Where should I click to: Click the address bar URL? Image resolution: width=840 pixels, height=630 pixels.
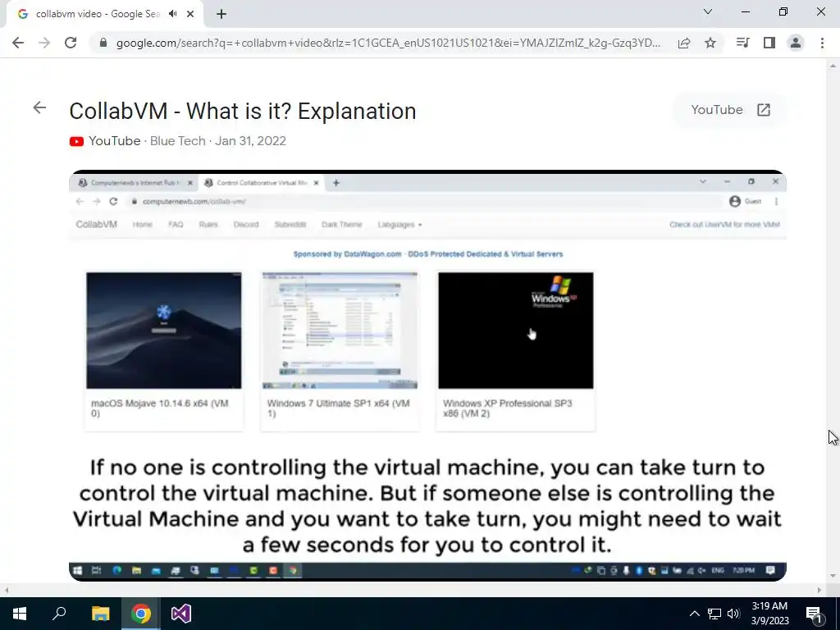click(x=388, y=43)
